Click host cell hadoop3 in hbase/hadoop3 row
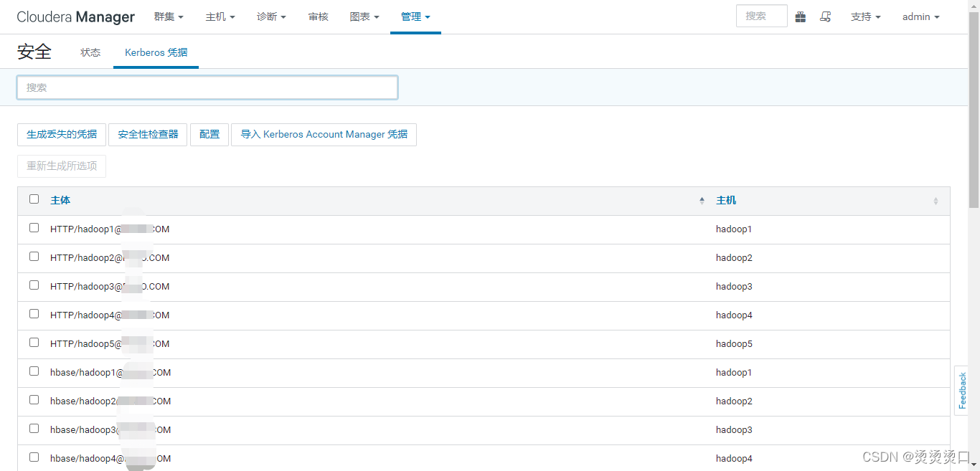Viewport: 980px width, 471px height. tap(734, 430)
